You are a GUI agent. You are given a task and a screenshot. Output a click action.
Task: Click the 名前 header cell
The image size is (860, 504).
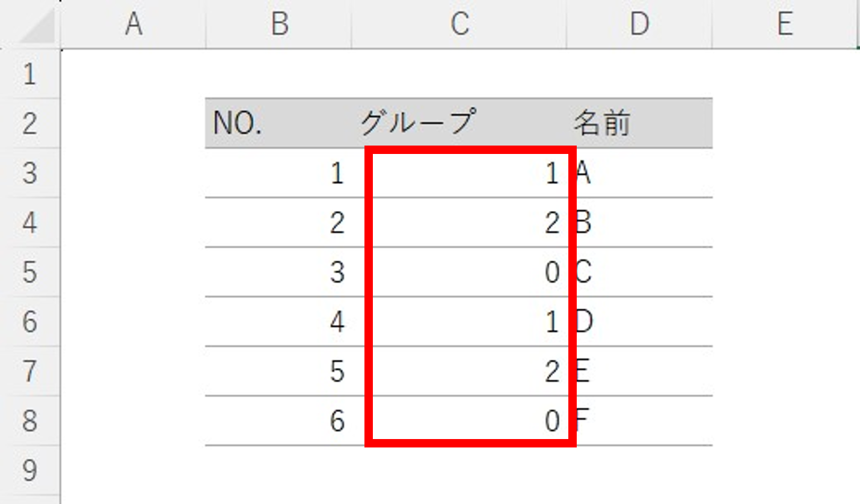(640, 123)
